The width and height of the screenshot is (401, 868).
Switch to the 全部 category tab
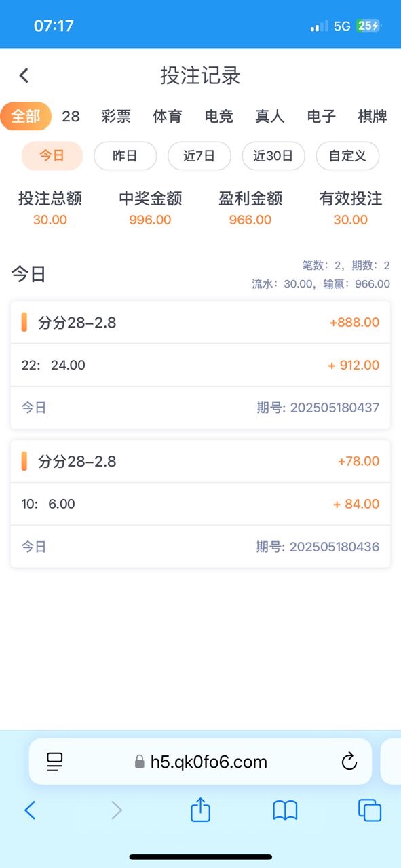point(25,116)
